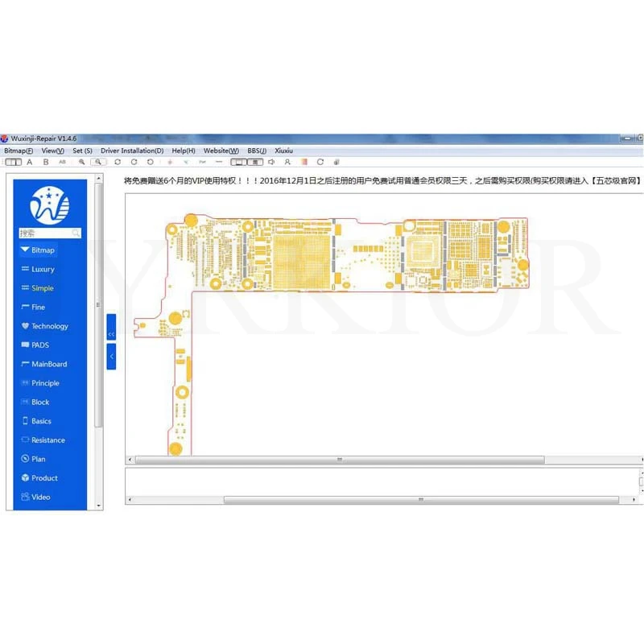This screenshot has height=644, width=644.
Task: Click the second rotate icon
Action: click(134, 163)
